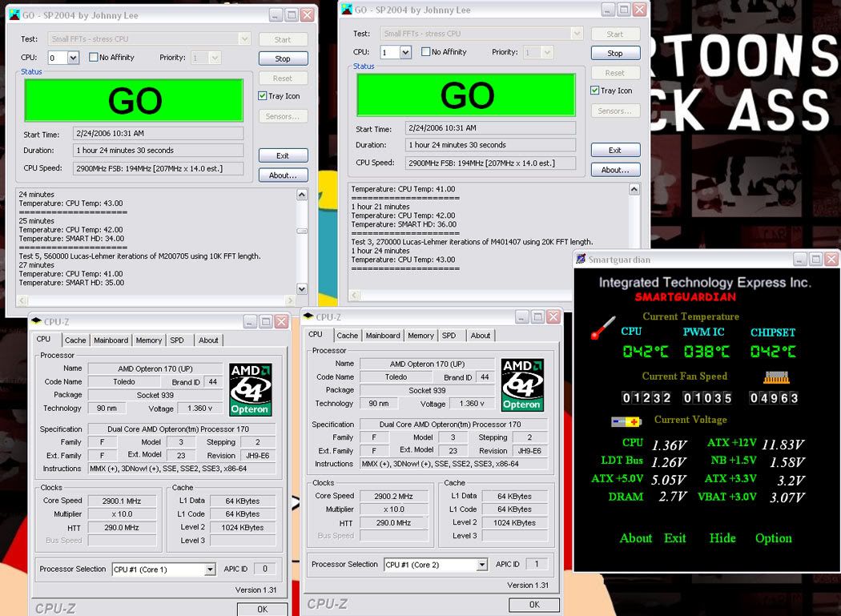Stop the stress test in right SP2004 window

615,53
